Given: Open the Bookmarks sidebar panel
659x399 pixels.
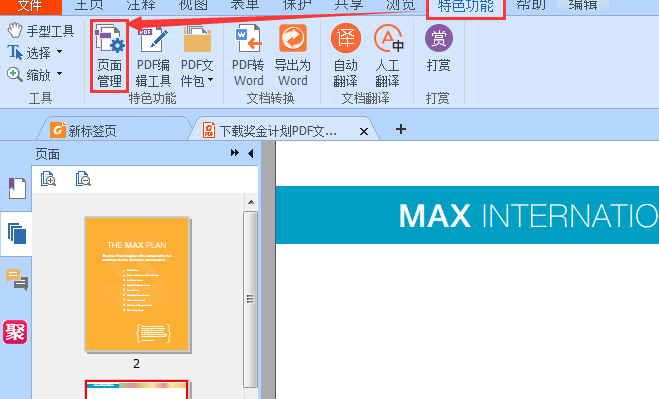Looking at the screenshot, I should click(x=17, y=188).
